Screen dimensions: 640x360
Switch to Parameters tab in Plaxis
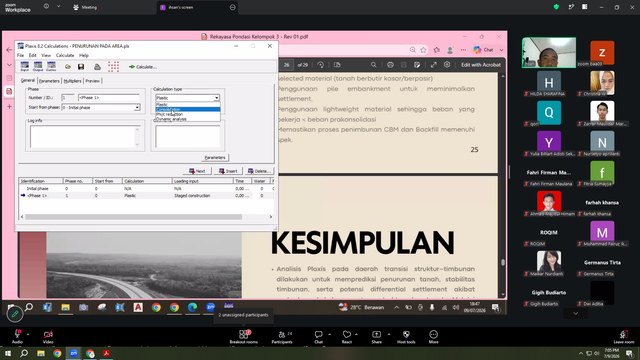tap(49, 81)
